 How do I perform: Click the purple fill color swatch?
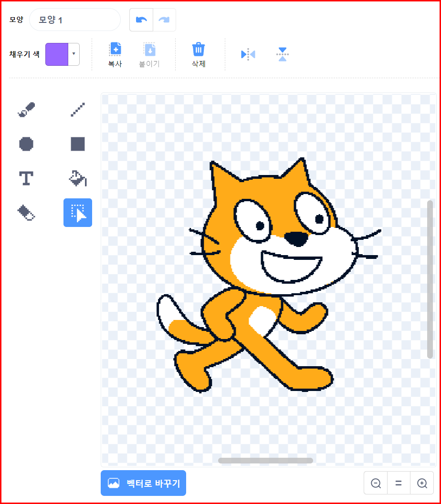point(57,54)
